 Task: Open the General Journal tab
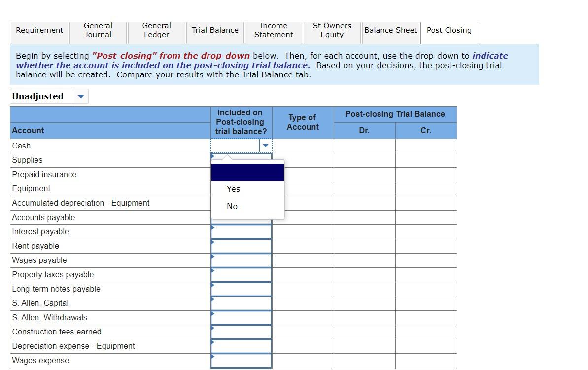98,30
